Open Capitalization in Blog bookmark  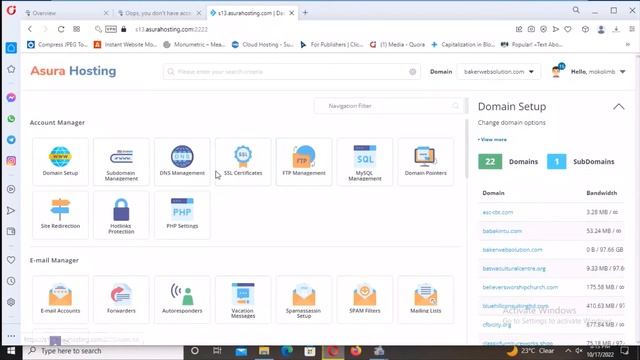(x=463, y=44)
